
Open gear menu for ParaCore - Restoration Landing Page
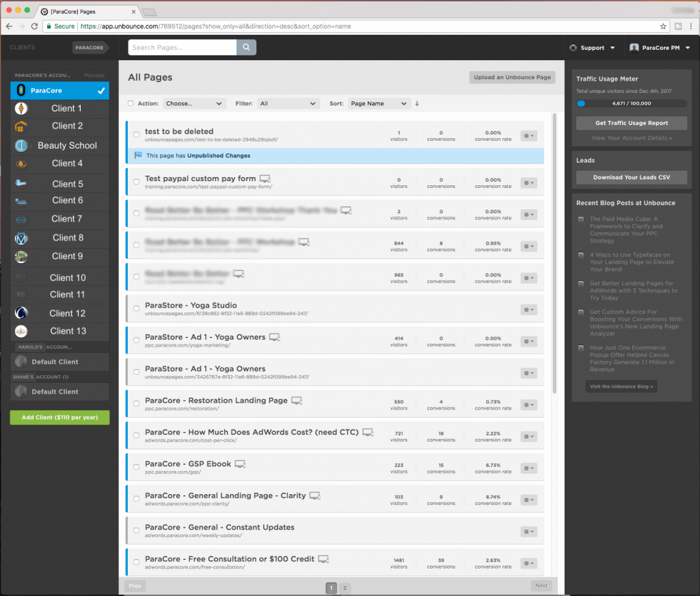tap(528, 405)
